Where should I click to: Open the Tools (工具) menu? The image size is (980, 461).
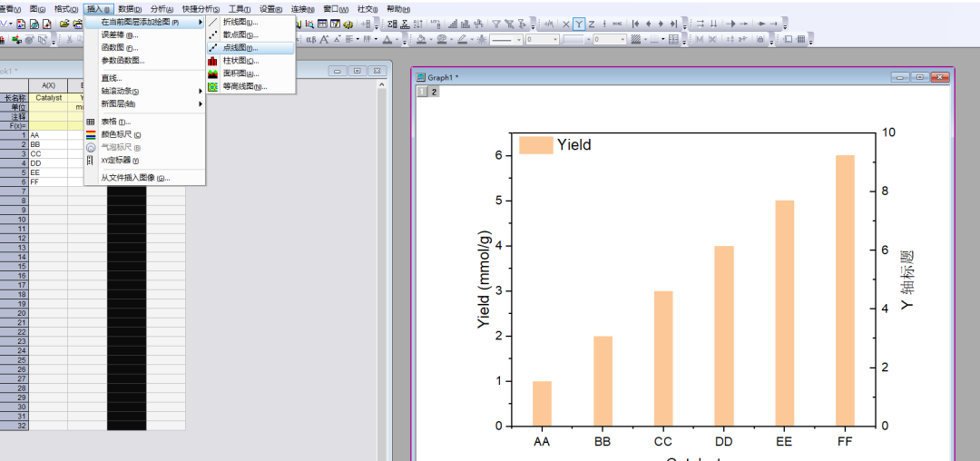click(238, 8)
